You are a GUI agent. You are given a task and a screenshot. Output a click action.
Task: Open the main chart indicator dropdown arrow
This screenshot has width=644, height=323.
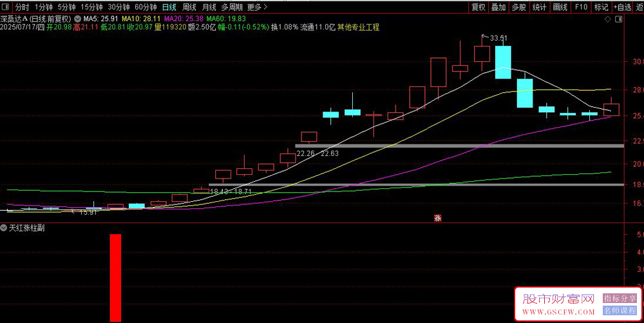78,19
